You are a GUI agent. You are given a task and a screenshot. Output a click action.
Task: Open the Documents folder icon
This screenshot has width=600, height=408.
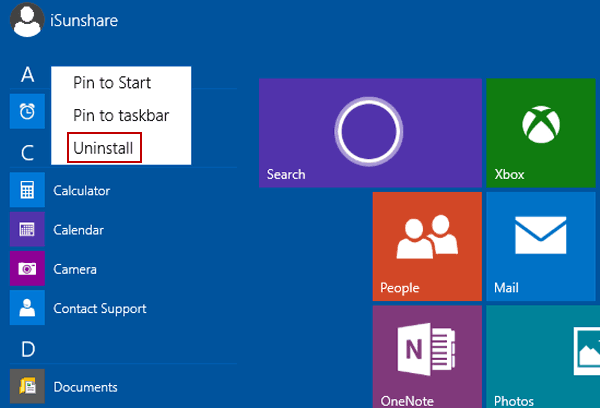27,386
